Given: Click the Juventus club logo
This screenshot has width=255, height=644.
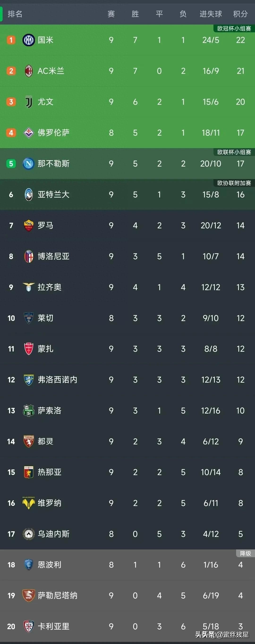Looking at the screenshot, I should (x=29, y=102).
